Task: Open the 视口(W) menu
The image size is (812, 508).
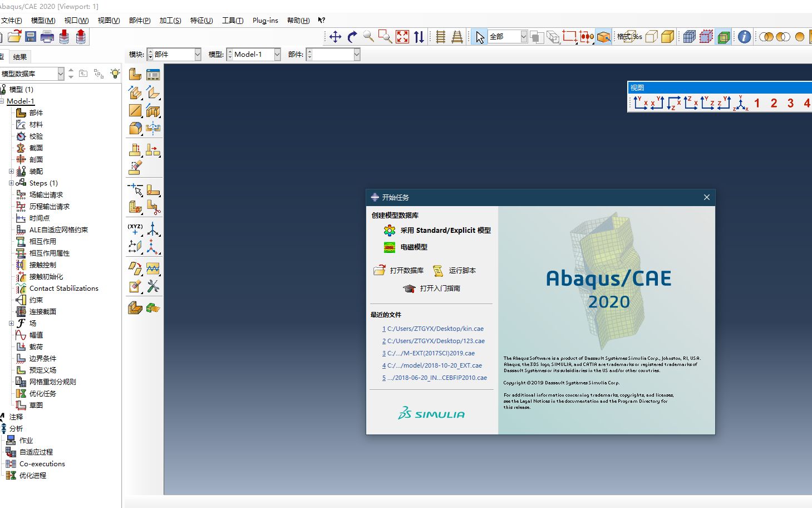Action: 76,20
